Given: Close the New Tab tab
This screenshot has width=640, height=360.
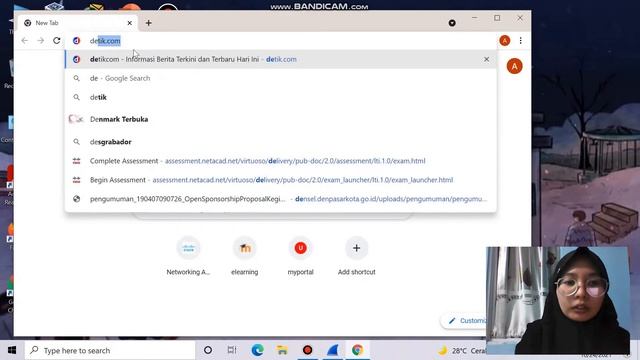Looking at the screenshot, I should pyautogui.click(x=129, y=23).
